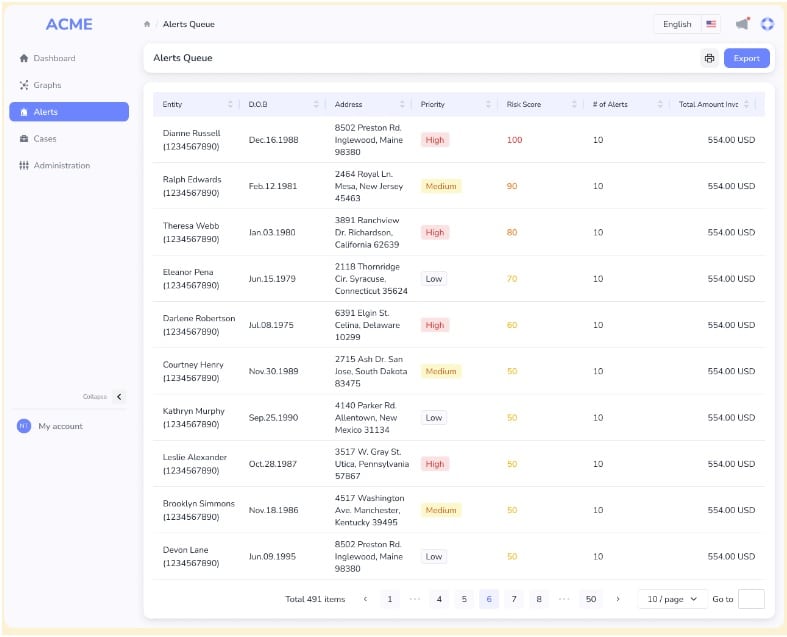787x637 pixels.
Task: Click the Export button
Action: pyautogui.click(x=746, y=58)
